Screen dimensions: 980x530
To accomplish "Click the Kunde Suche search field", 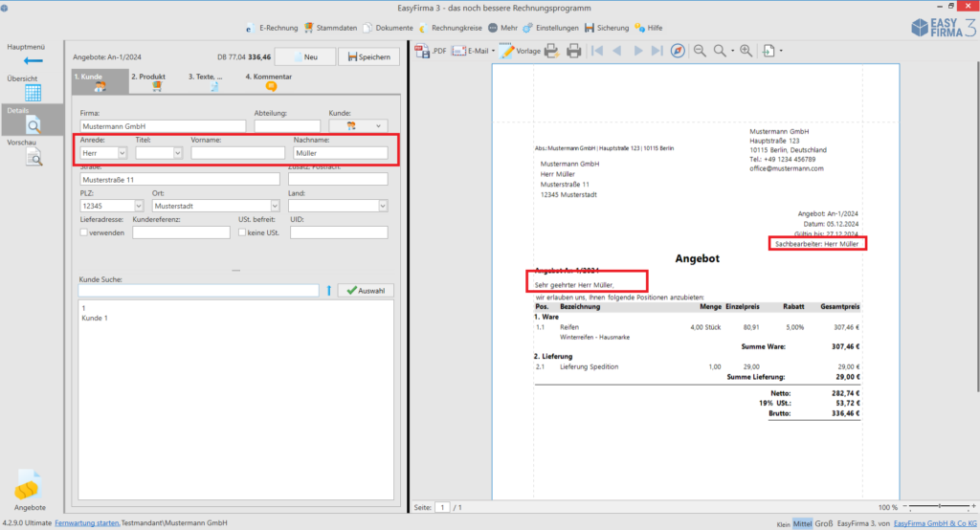I will click(x=199, y=291).
